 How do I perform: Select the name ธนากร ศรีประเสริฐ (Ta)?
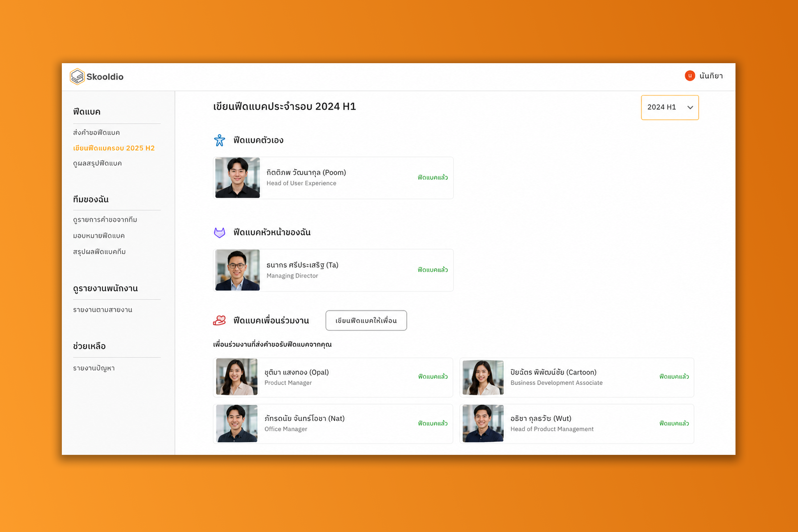tap(302, 265)
